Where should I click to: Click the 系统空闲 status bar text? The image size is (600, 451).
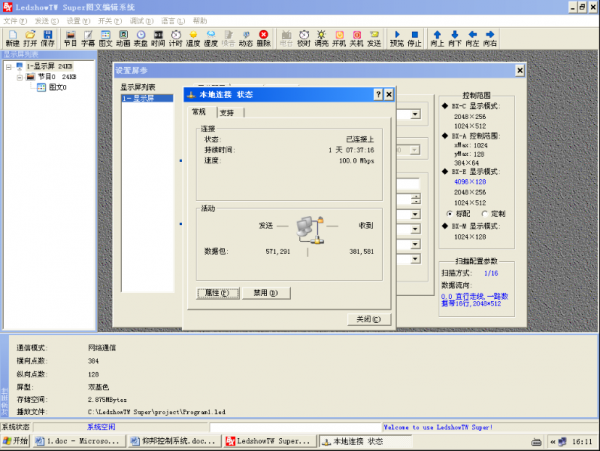tap(101, 427)
